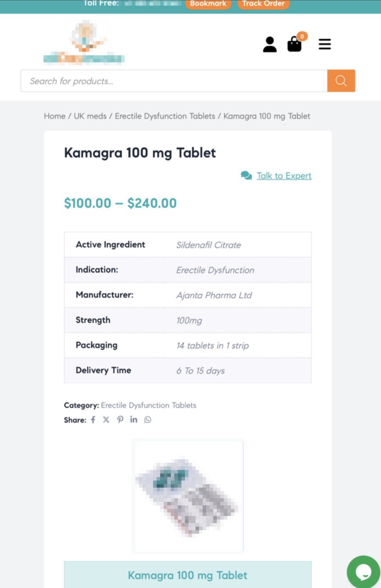Viewport: 381px width, 588px height.
Task: Share product on LinkedIn
Action: click(x=134, y=420)
